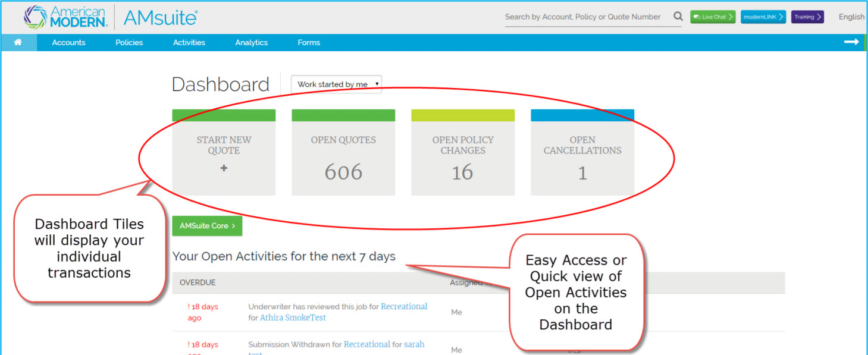The image size is (868, 355).
Task: Click the Athira SmokeTest link
Action: click(293, 318)
